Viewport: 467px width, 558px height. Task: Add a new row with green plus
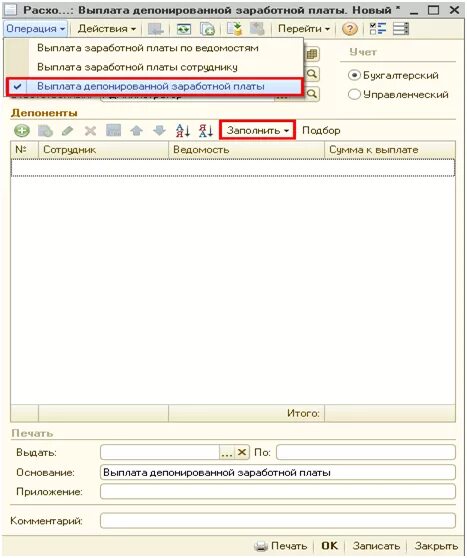coord(22,131)
